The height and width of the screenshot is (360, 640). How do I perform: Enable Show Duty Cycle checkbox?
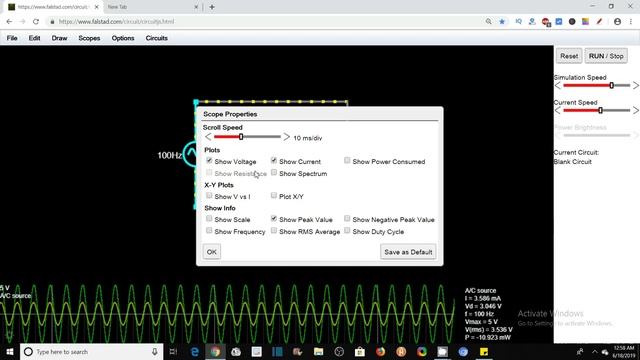coord(347,231)
